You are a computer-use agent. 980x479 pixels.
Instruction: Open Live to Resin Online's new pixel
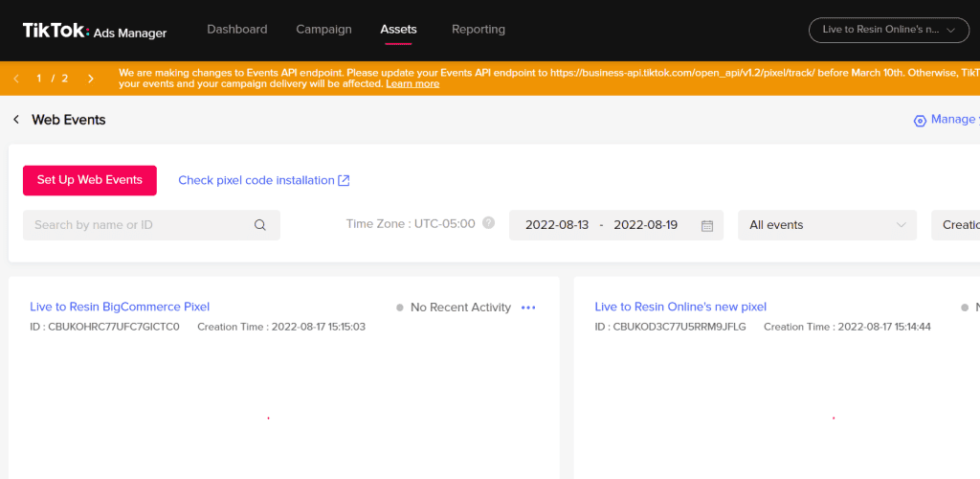point(680,307)
